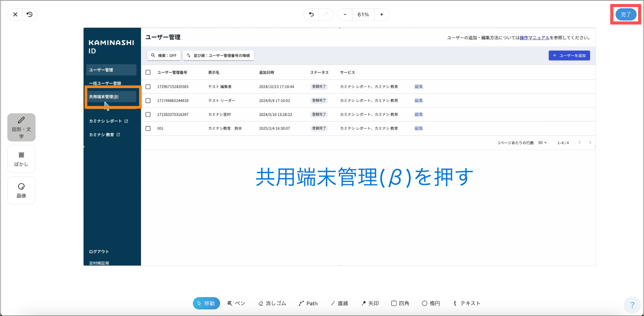This screenshot has height=316, width=644.
Task: Select the 四角 rectangle tool
Action: pos(400,303)
